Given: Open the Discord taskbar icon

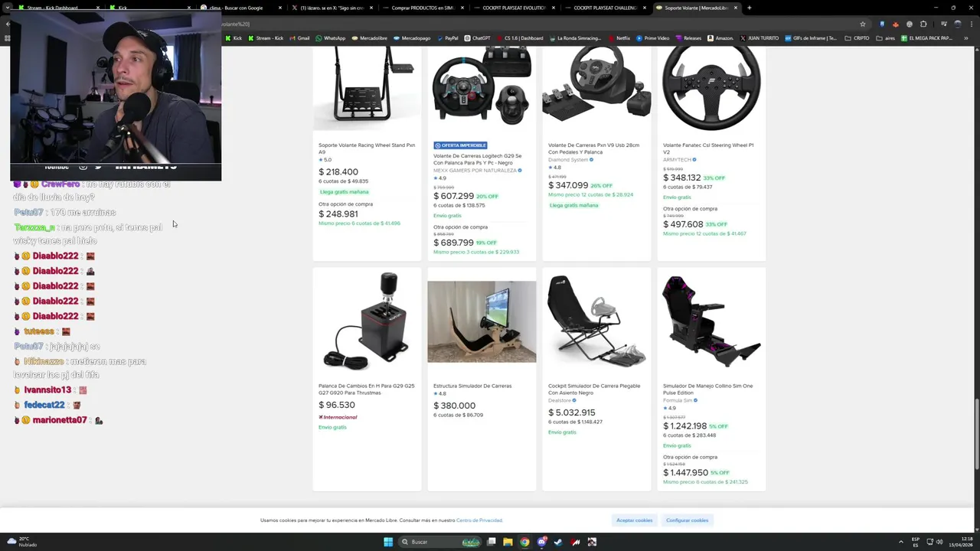Looking at the screenshot, I should (x=541, y=542).
